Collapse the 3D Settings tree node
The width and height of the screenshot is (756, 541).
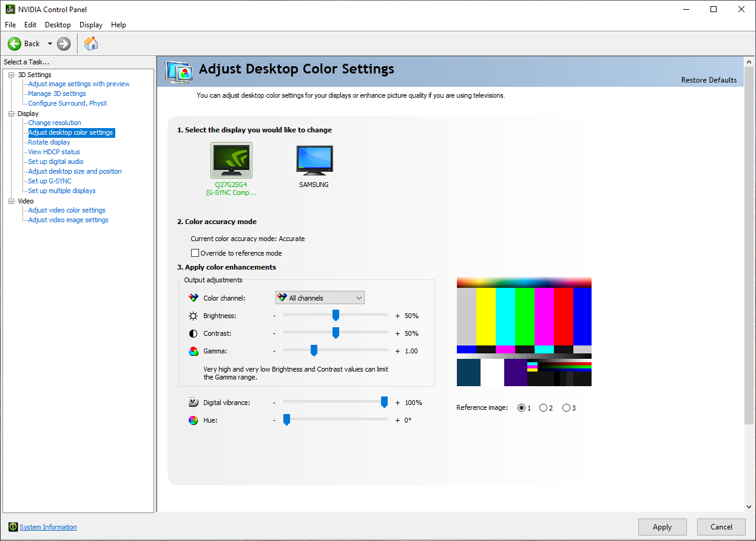click(x=11, y=75)
